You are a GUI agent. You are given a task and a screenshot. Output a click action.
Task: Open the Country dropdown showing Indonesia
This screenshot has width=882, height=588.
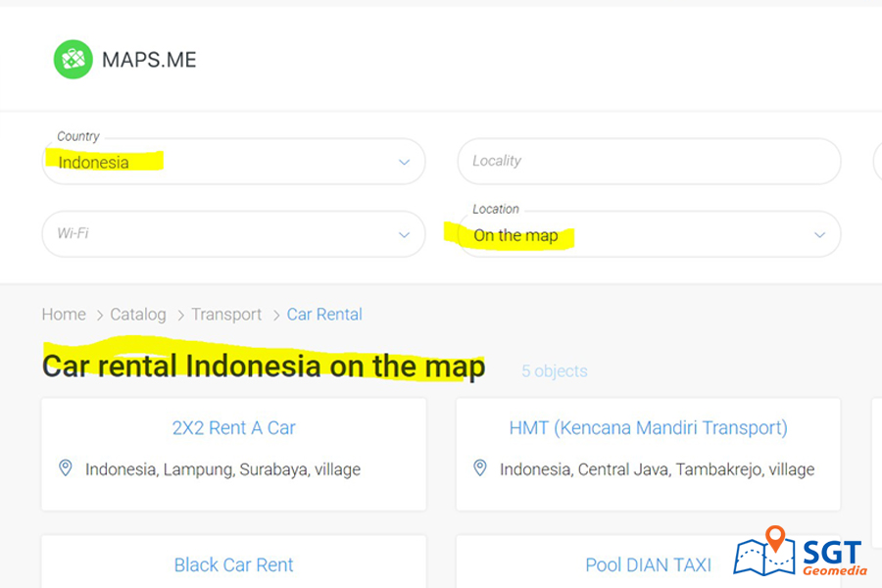coord(233,162)
